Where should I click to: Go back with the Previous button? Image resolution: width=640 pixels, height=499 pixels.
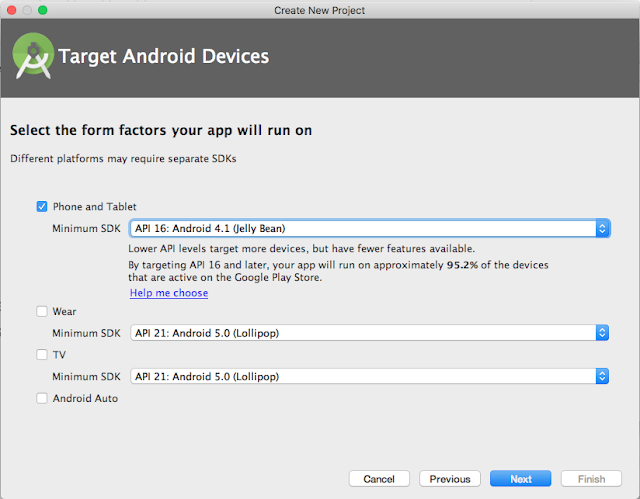450,479
